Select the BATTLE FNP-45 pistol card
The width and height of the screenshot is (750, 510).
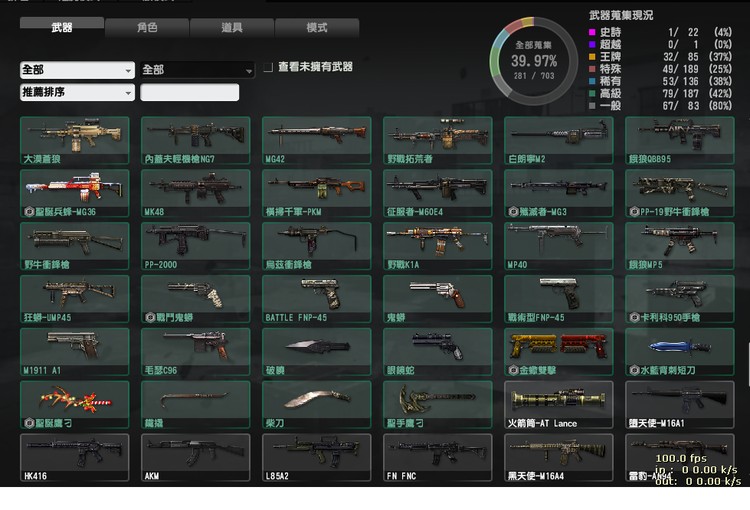click(x=317, y=299)
